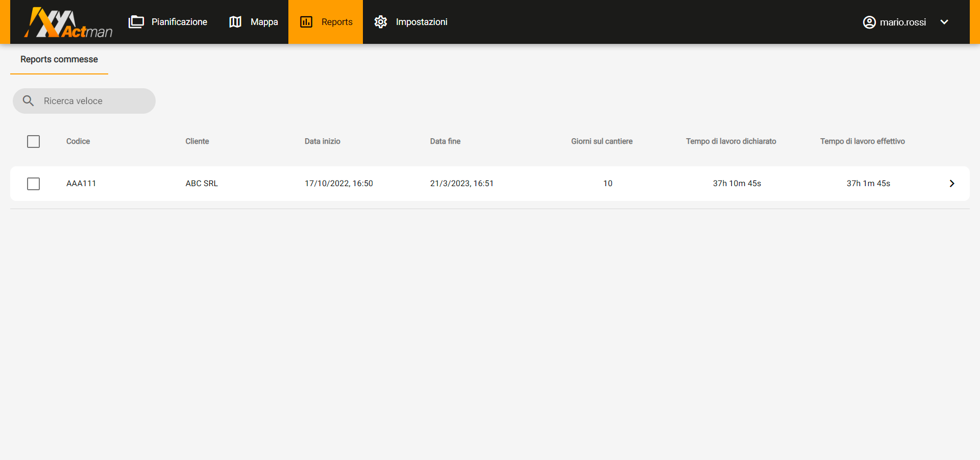Click the user account avatar icon
980x460 pixels.
(869, 22)
